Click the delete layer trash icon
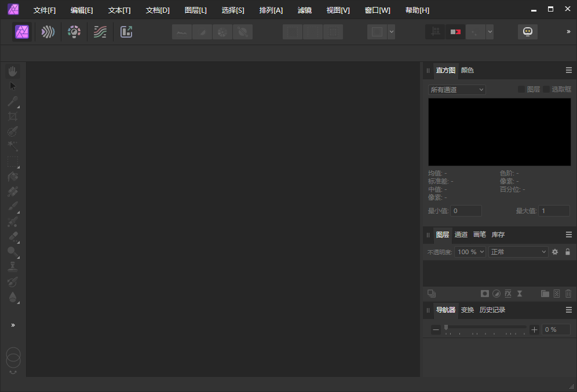Viewport: 577px width, 392px height. 568,294
